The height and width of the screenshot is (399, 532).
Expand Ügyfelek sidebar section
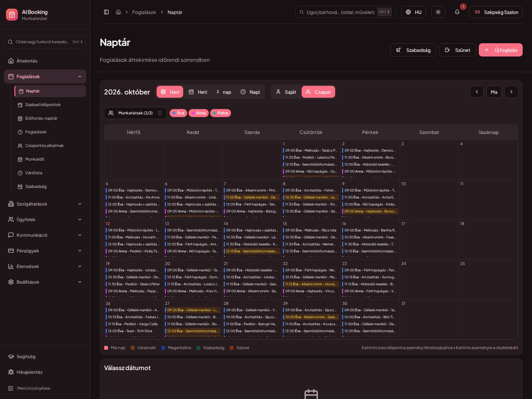(x=45, y=219)
